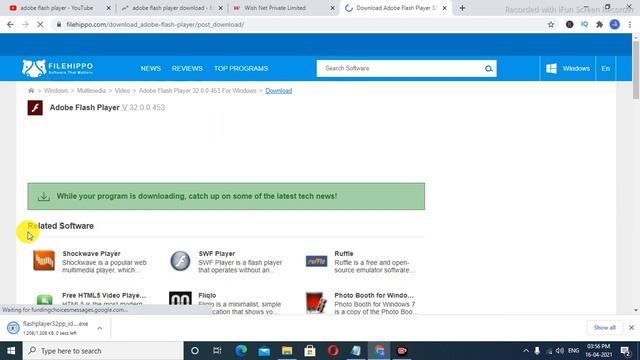Screen dimensions: 640x360
Task: Click the SWF Player icon
Action: [180, 261]
